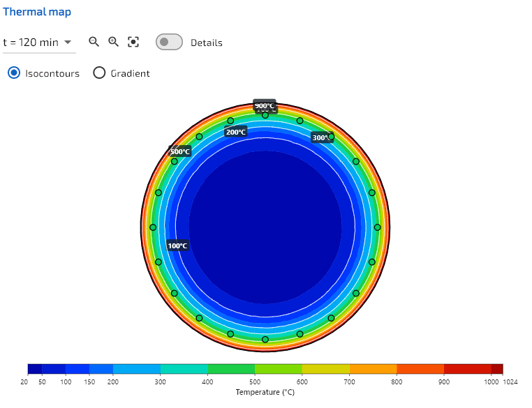Toggle the Details switch

coord(169,42)
